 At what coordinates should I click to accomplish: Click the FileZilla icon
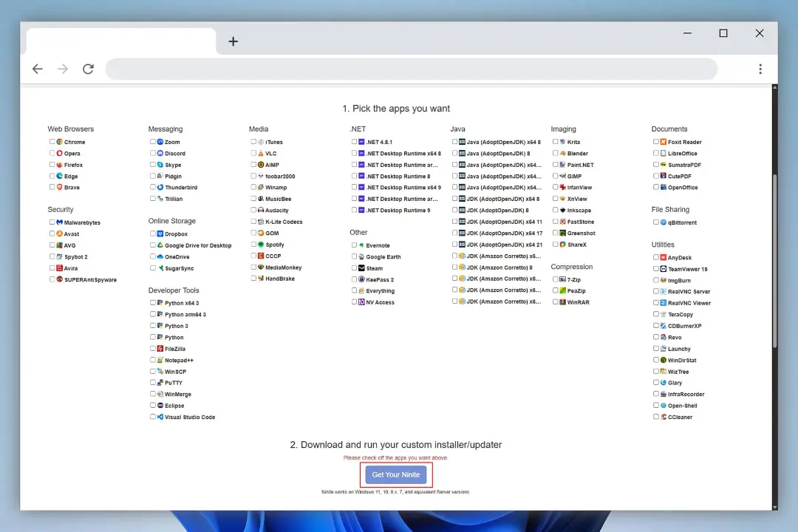[160, 349]
